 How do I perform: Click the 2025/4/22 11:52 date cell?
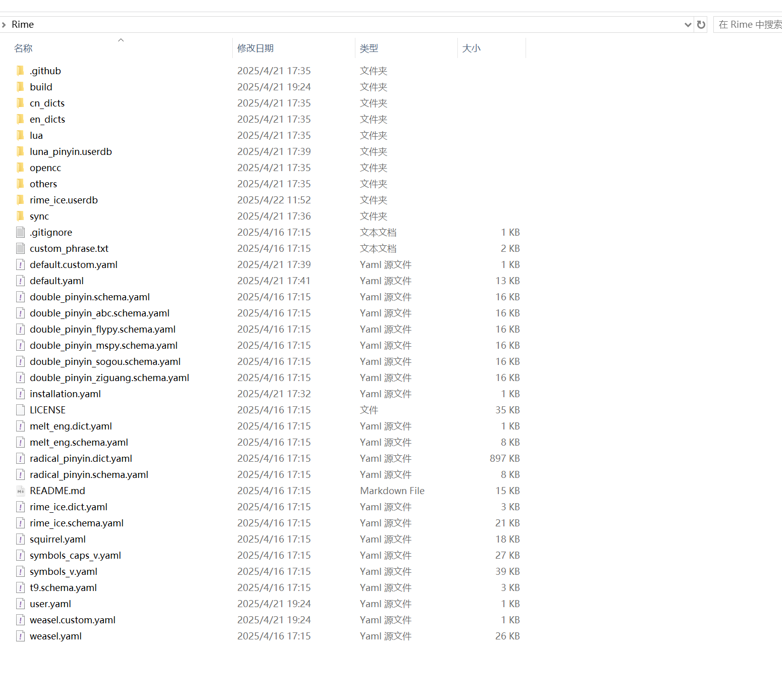click(x=274, y=200)
